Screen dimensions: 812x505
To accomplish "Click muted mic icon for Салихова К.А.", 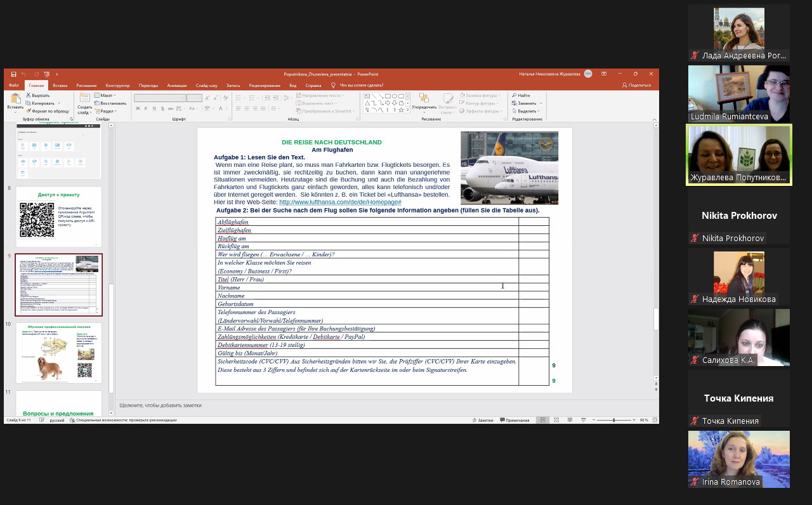I will pyautogui.click(x=695, y=360).
